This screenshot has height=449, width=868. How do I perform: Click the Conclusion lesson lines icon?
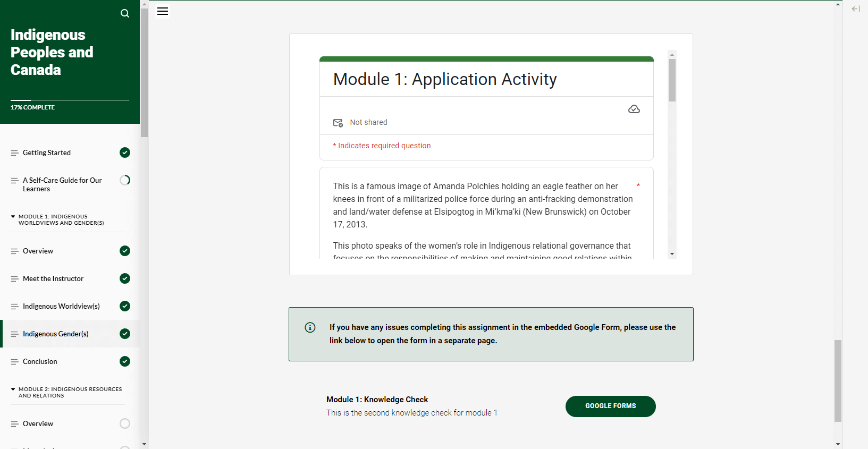15,362
